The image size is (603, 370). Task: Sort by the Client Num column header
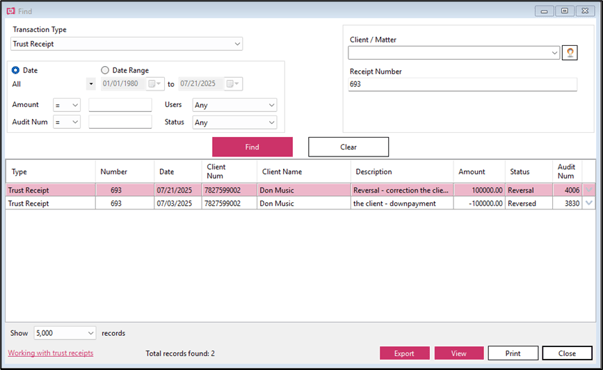(230, 172)
